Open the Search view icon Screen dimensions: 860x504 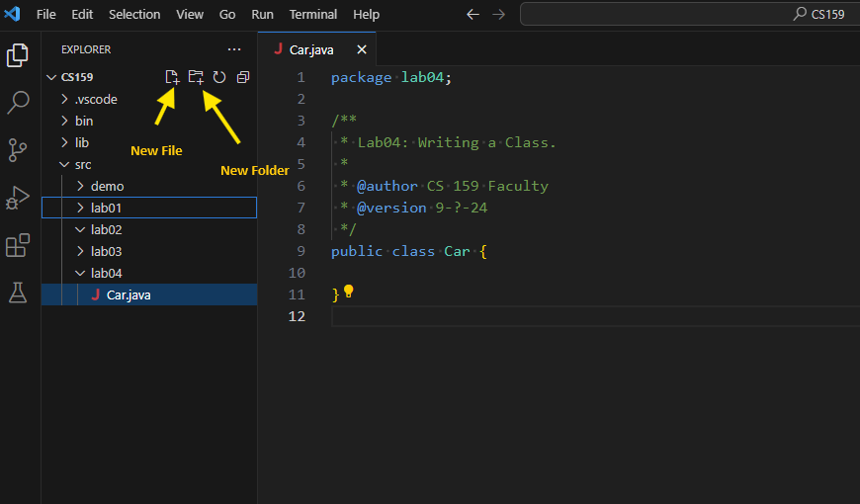click(x=18, y=103)
